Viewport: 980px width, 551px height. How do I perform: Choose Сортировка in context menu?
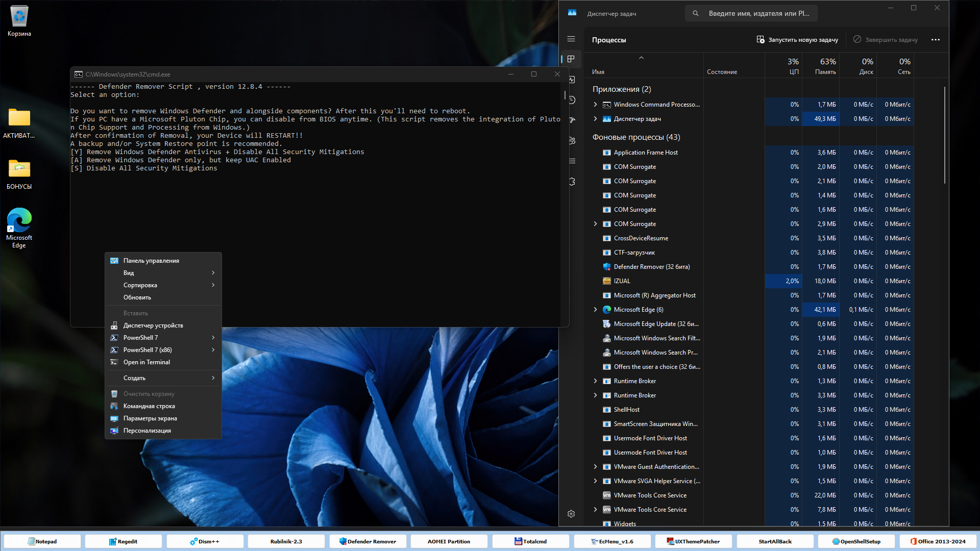click(x=163, y=285)
